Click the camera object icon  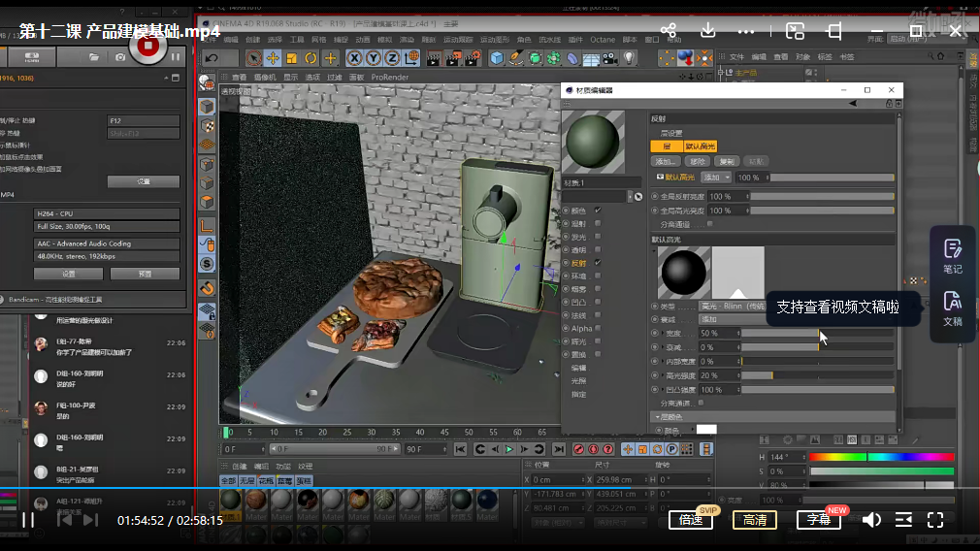pyautogui.click(x=610, y=59)
